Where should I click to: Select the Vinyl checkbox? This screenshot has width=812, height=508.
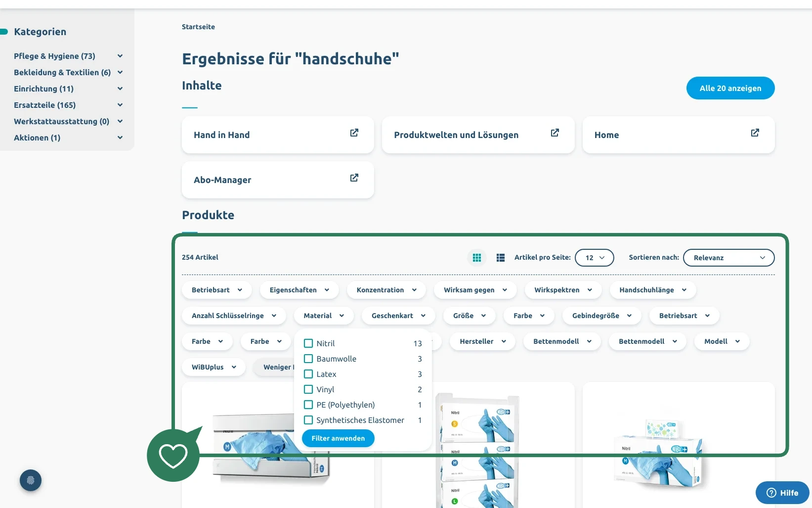[x=308, y=389]
